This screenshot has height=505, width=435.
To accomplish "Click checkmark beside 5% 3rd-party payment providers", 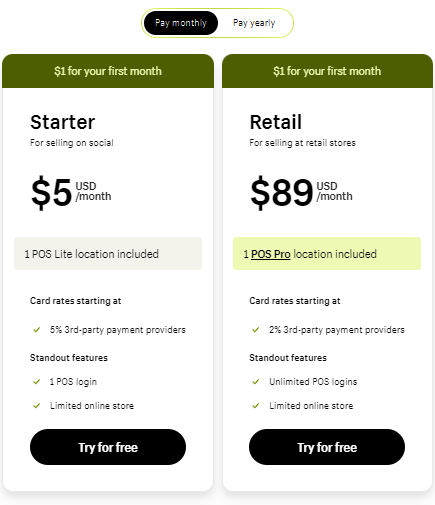I will tap(37, 330).
